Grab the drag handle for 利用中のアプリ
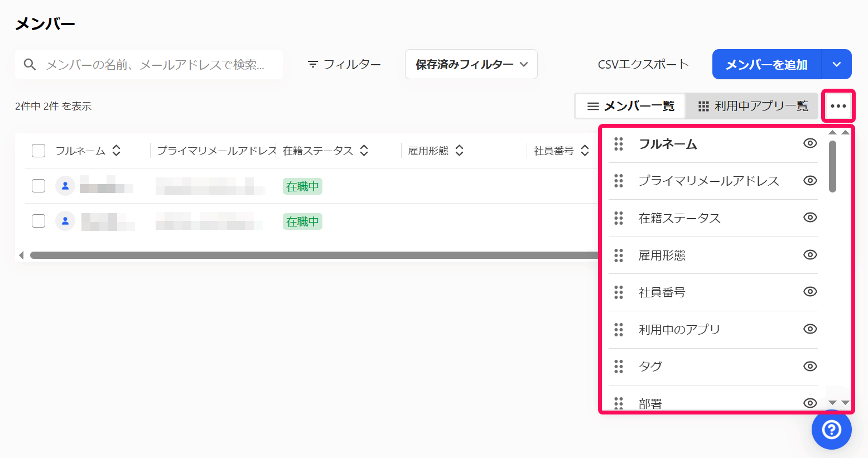 click(619, 329)
